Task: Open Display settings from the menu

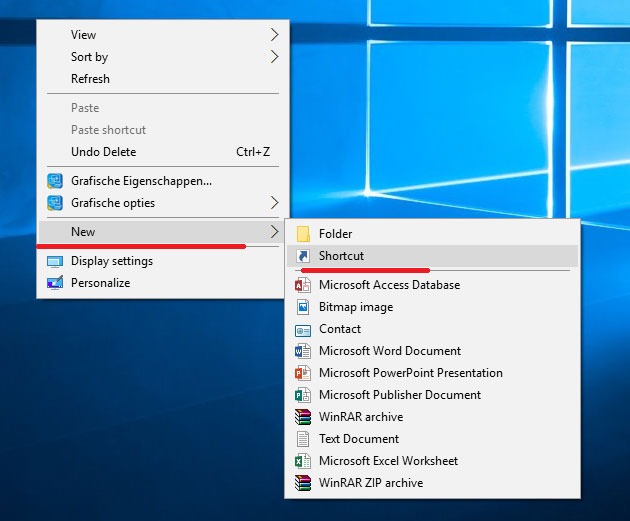Action: (163, 261)
